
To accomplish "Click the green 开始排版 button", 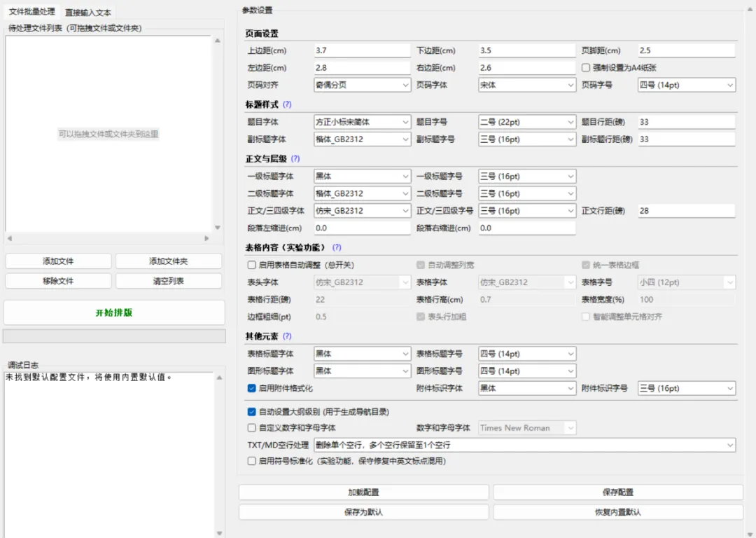I will 114,312.
